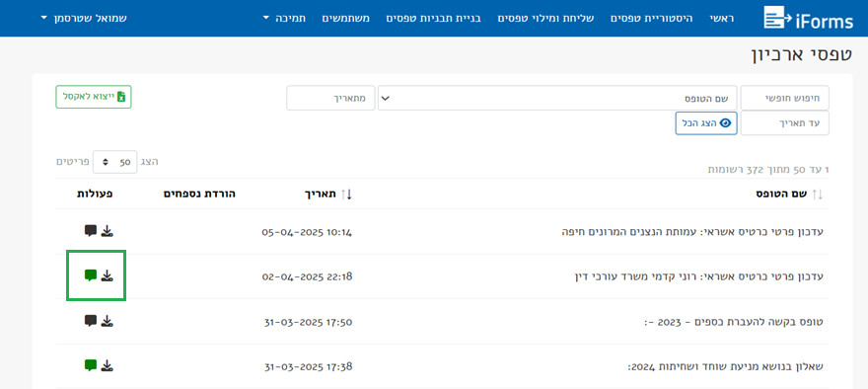Open comments for form dated 05-04-2025 10:14
This screenshot has height=389, width=868.
point(91,230)
